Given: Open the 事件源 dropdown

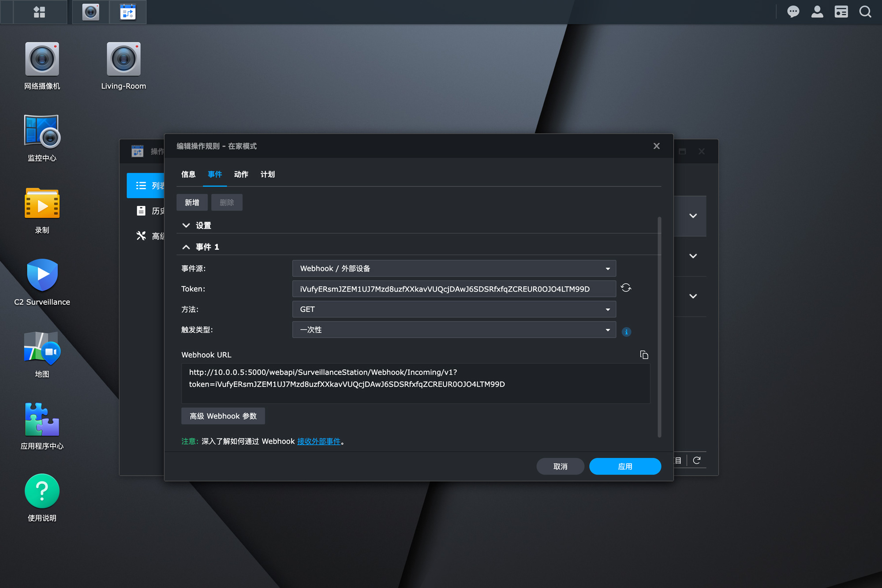Looking at the screenshot, I should (454, 269).
